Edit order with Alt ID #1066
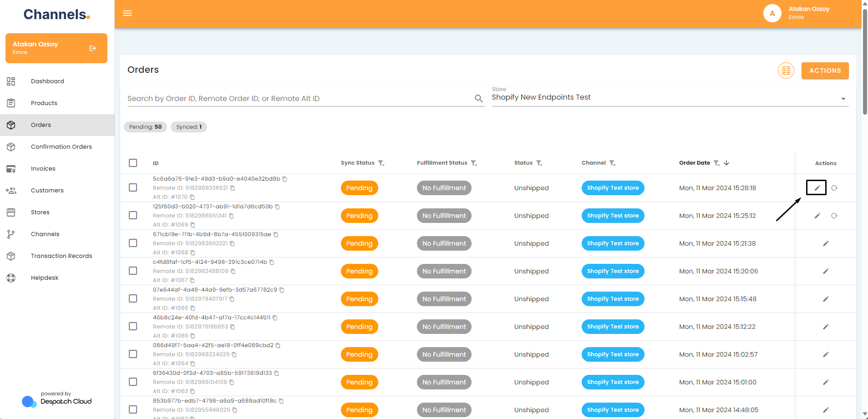This screenshot has height=419, width=868. click(x=826, y=299)
